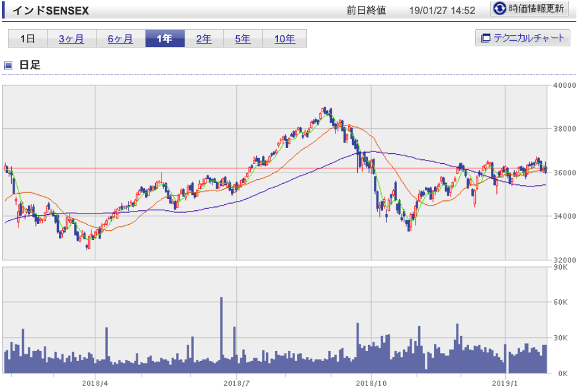Viewport: 577px width, 392px height.
Task: Click the refresh icon on 時価情報更新
Action: point(500,9)
